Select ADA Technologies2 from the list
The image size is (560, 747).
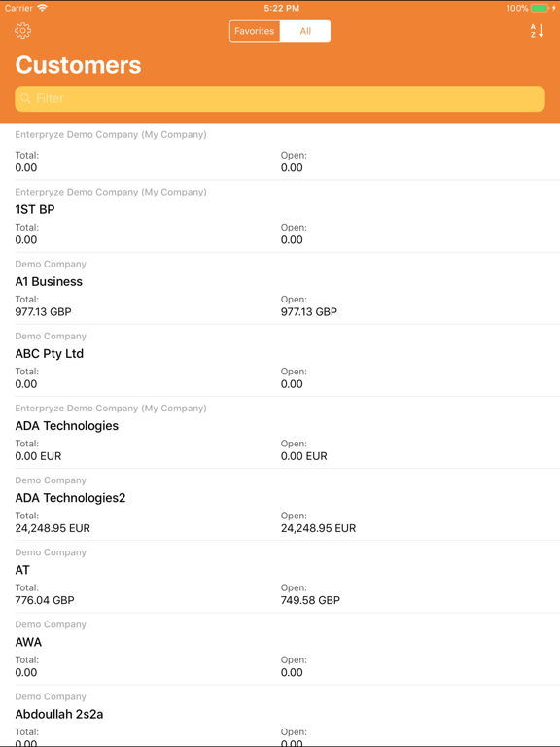click(x=280, y=505)
